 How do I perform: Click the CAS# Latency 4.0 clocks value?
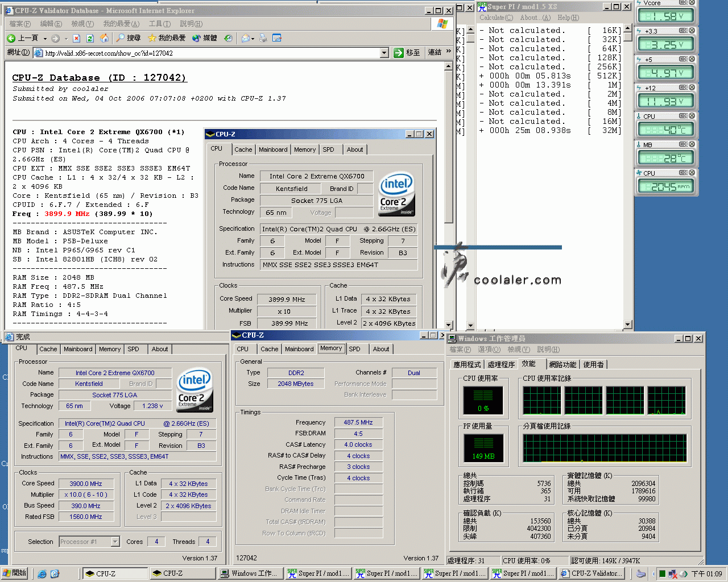pyautogui.click(x=358, y=444)
